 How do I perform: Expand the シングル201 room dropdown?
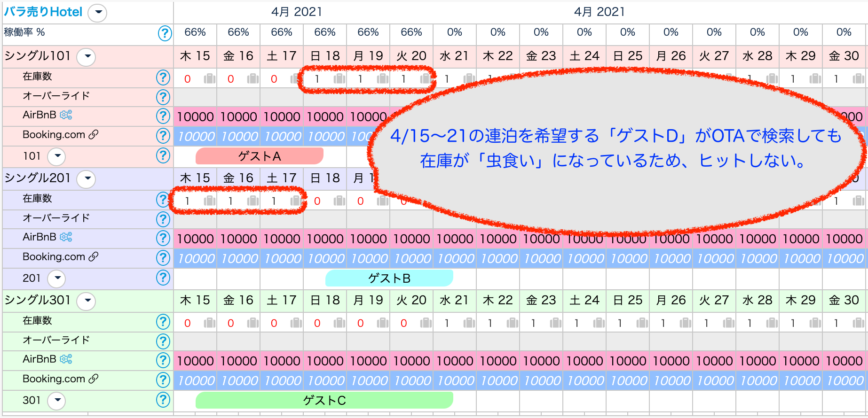(x=87, y=179)
